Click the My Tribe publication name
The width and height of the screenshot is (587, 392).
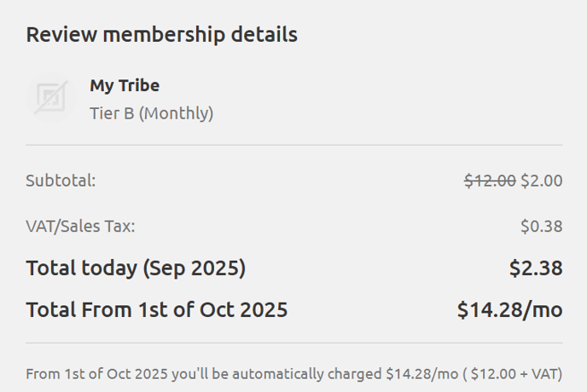coord(125,86)
